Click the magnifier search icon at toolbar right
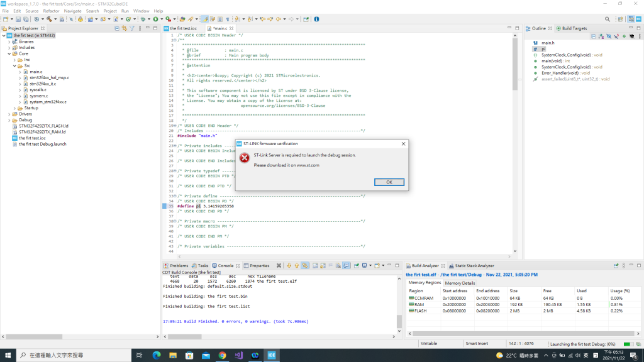 [608, 19]
